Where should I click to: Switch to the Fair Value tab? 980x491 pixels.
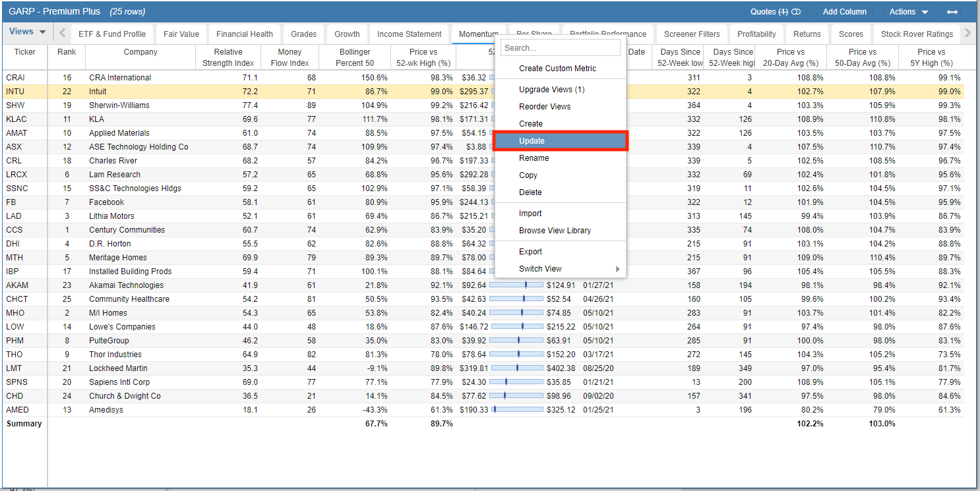181,34
